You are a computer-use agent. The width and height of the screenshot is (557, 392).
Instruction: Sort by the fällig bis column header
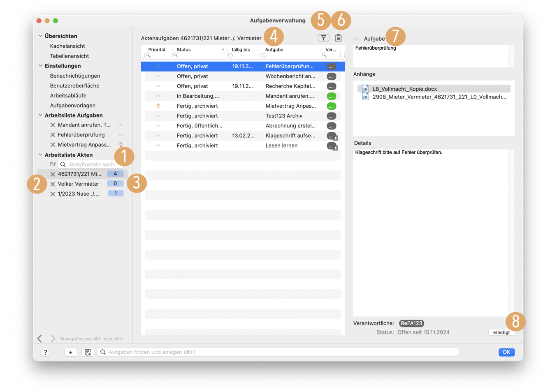[241, 50]
